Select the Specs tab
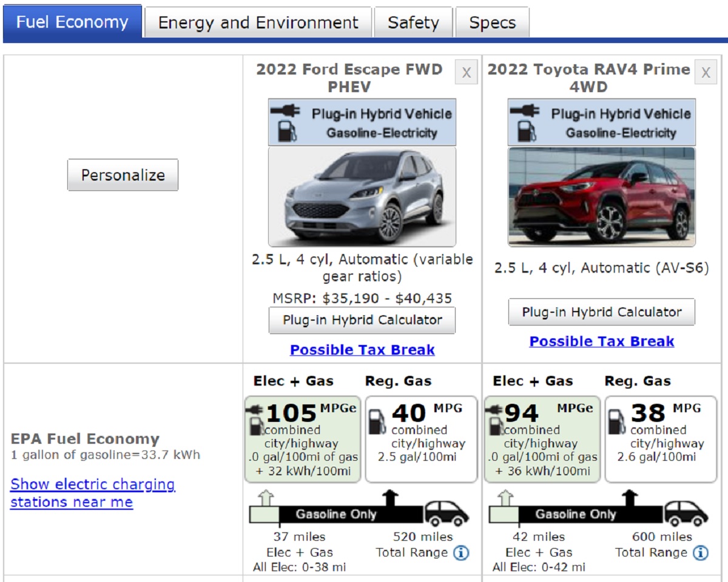Viewport: 728px width, 582px height. pyautogui.click(x=492, y=23)
